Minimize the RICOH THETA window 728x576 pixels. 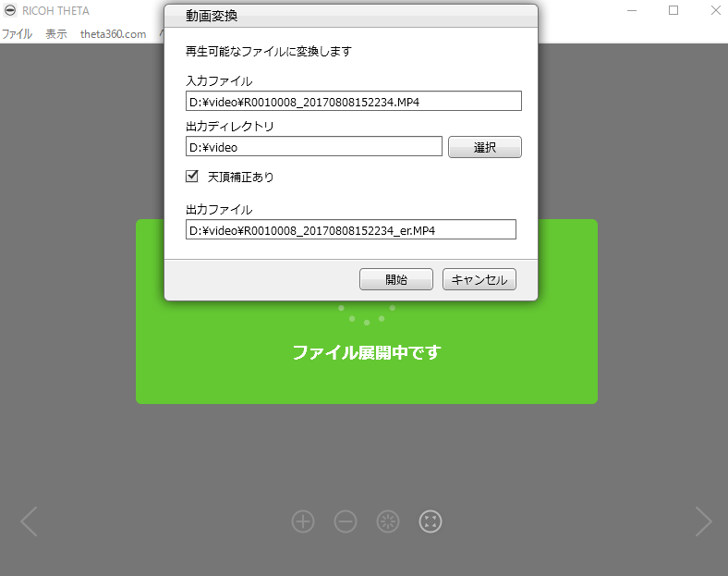click(x=632, y=10)
